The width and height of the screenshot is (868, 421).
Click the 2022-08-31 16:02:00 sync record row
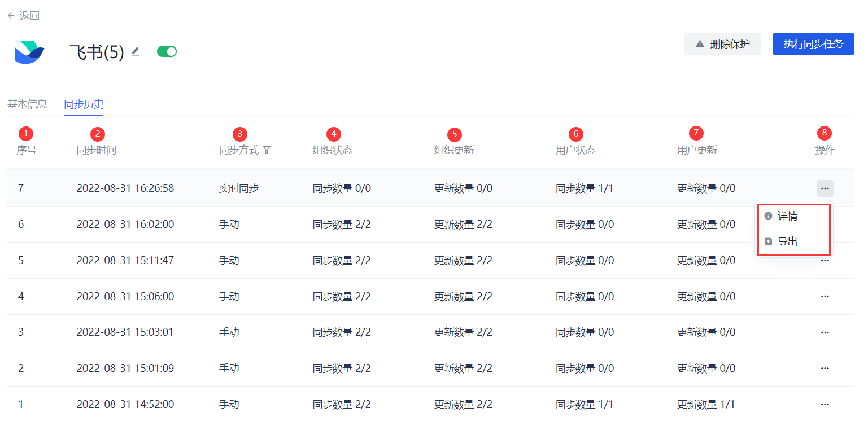pyautogui.click(x=125, y=225)
